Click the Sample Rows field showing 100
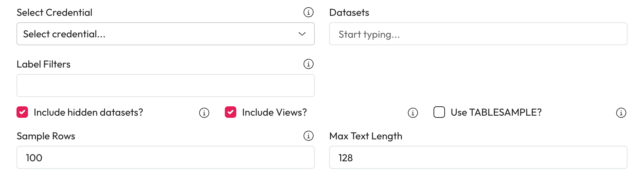Image resolution: width=644 pixels, height=176 pixels. tap(165, 157)
